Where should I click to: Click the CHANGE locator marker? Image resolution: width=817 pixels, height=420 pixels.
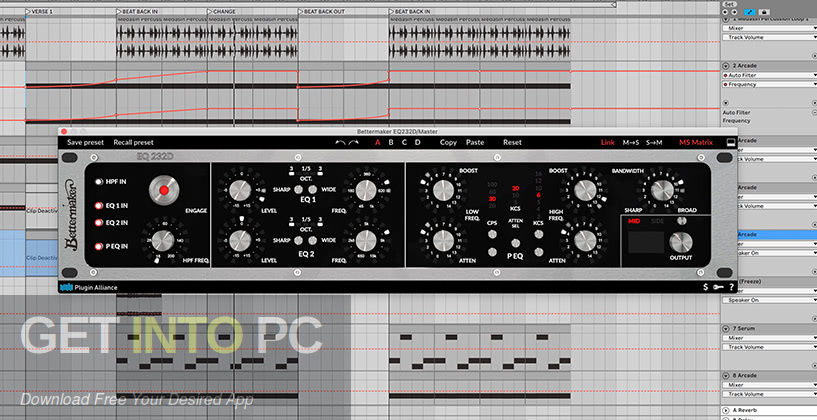coord(222,11)
